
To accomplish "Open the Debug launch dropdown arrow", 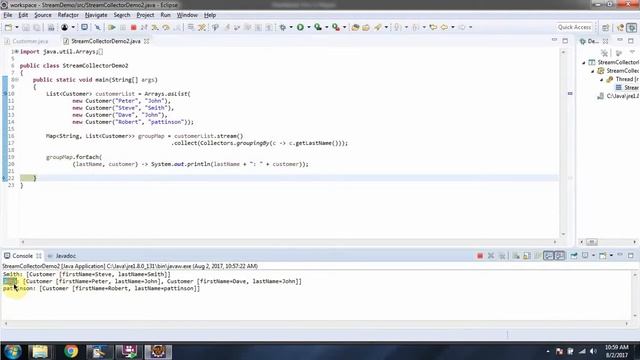I will [291, 27].
